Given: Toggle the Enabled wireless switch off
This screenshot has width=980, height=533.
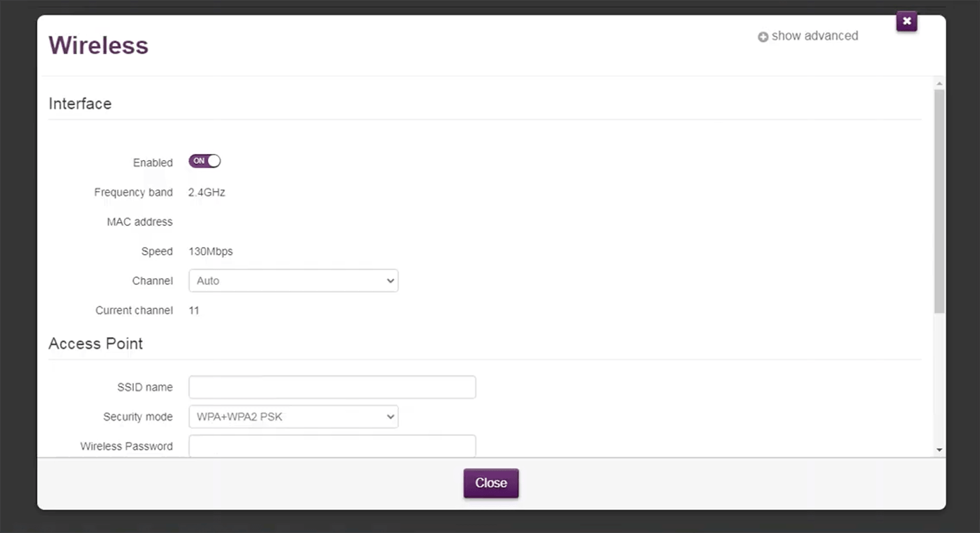Looking at the screenshot, I should 204,161.
